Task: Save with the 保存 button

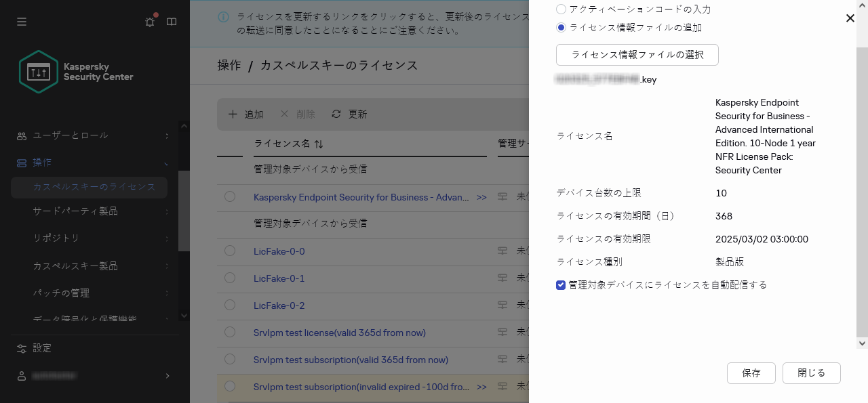Action: (x=751, y=373)
